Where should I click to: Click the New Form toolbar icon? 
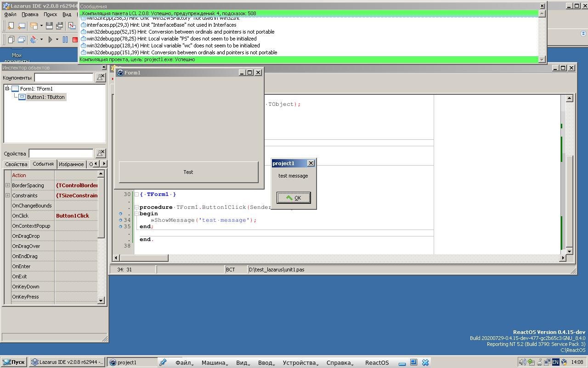(22, 26)
